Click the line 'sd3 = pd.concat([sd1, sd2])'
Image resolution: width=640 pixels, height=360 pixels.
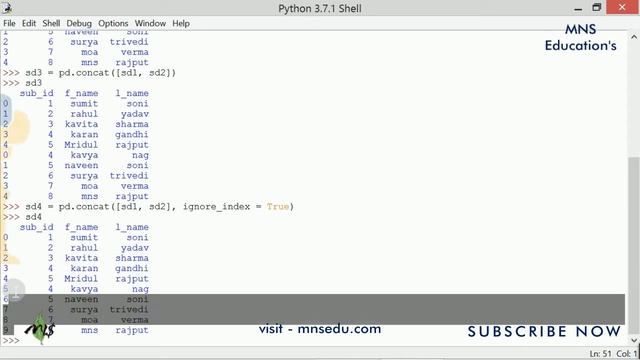click(100, 73)
